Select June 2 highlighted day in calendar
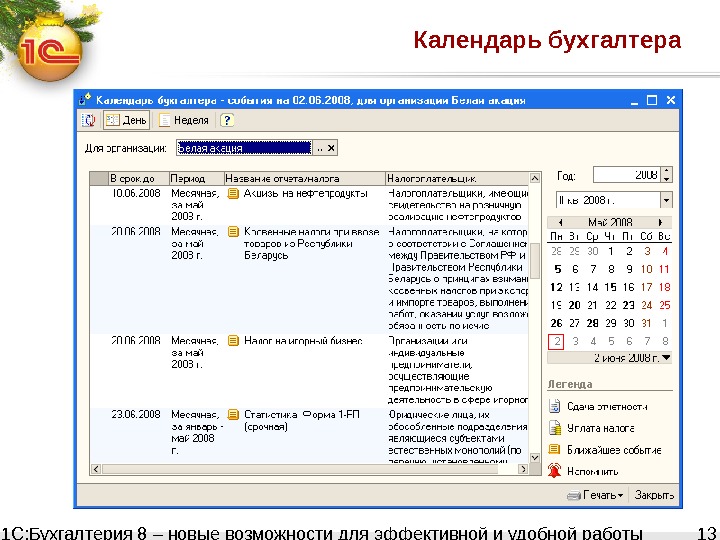This screenshot has width=720, height=540. click(x=557, y=341)
